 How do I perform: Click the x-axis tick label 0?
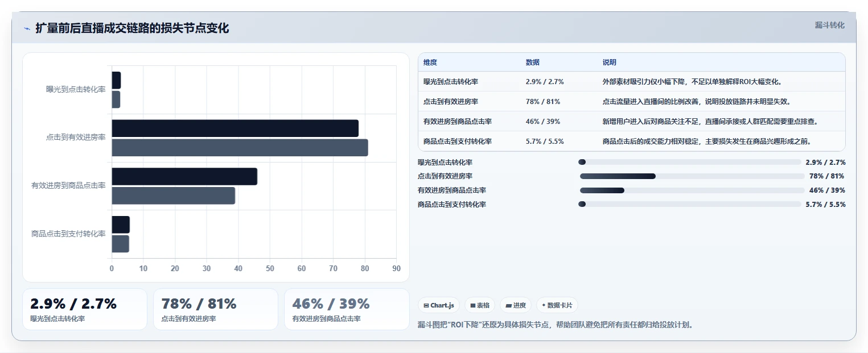[112, 268]
